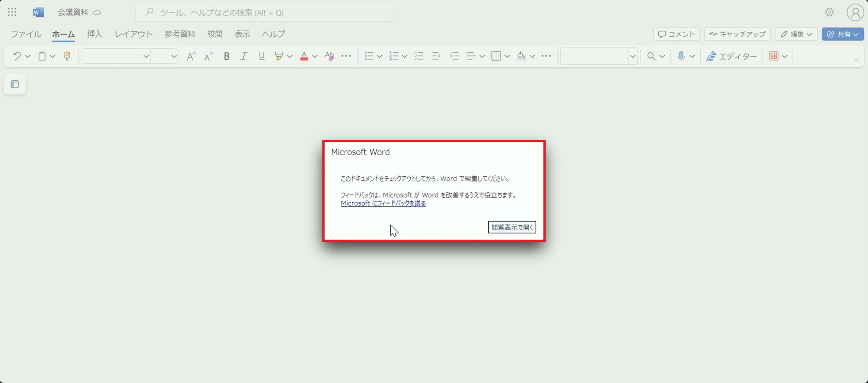868x383 pixels.
Task: Click the Dictate microphone icon
Action: [681, 56]
